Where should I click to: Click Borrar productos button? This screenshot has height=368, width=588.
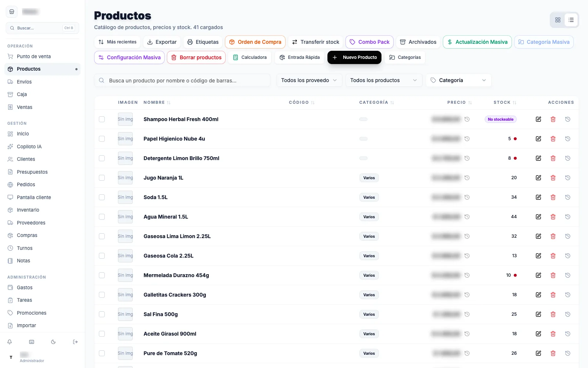click(x=196, y=57)
